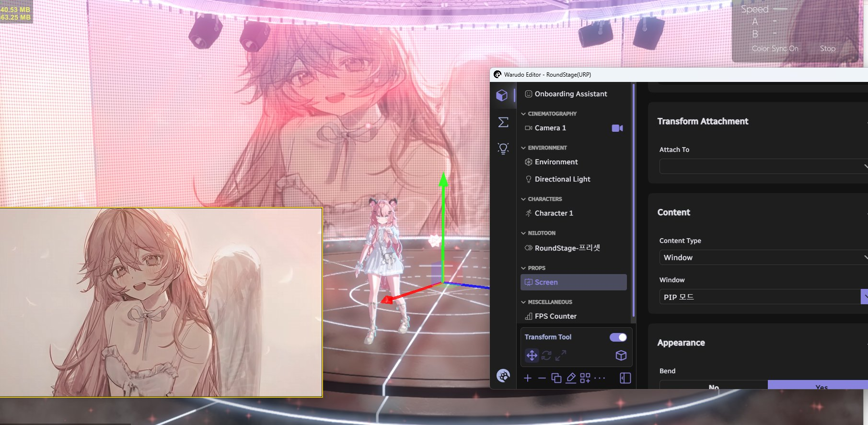Viewport: 868px width, 425px height.
Task: Select the Directional Light asset
Action: 574,179
